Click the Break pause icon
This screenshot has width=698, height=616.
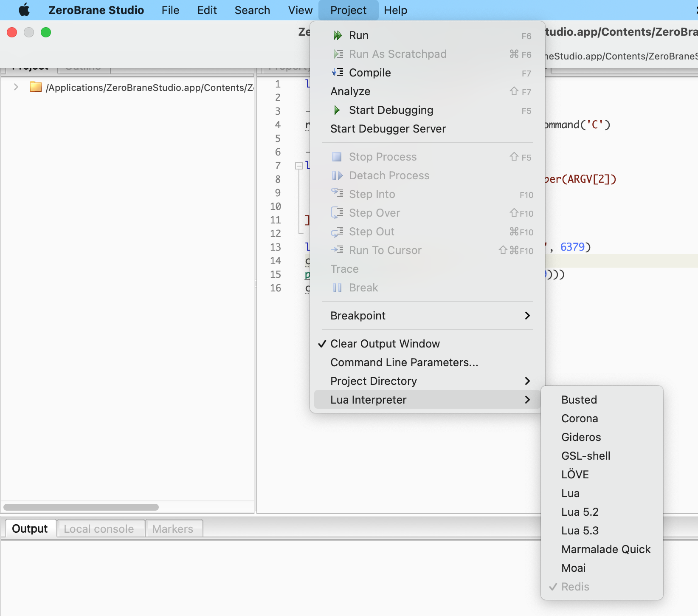[337, 288]
